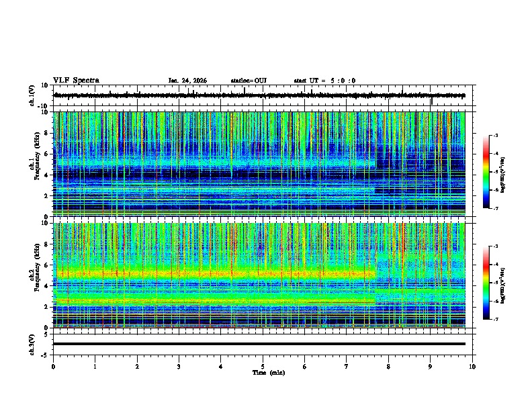Click the ch.1 voltage waveform trace

click(259, 95)
